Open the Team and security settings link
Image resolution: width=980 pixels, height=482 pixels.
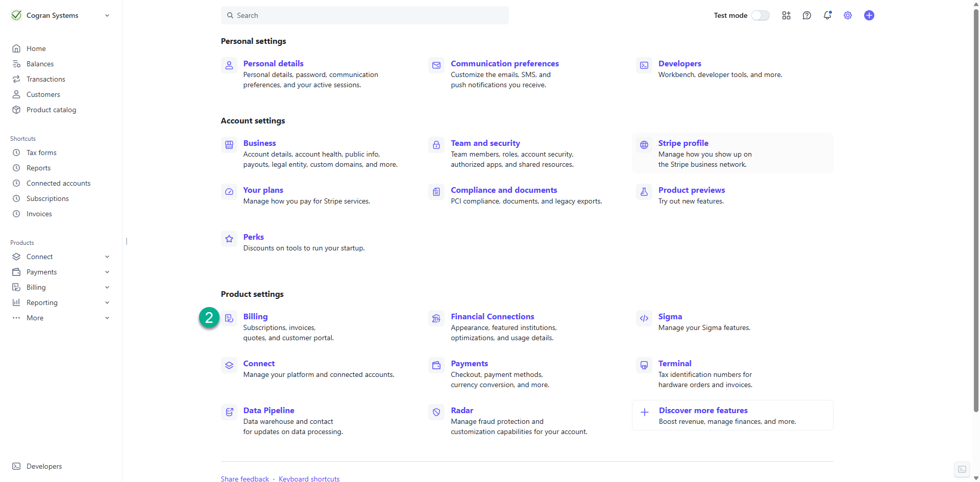(x=485, y=143)
